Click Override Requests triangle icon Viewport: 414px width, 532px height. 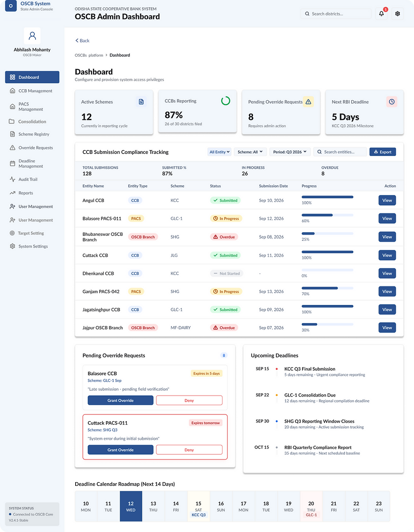pos(12,148)
